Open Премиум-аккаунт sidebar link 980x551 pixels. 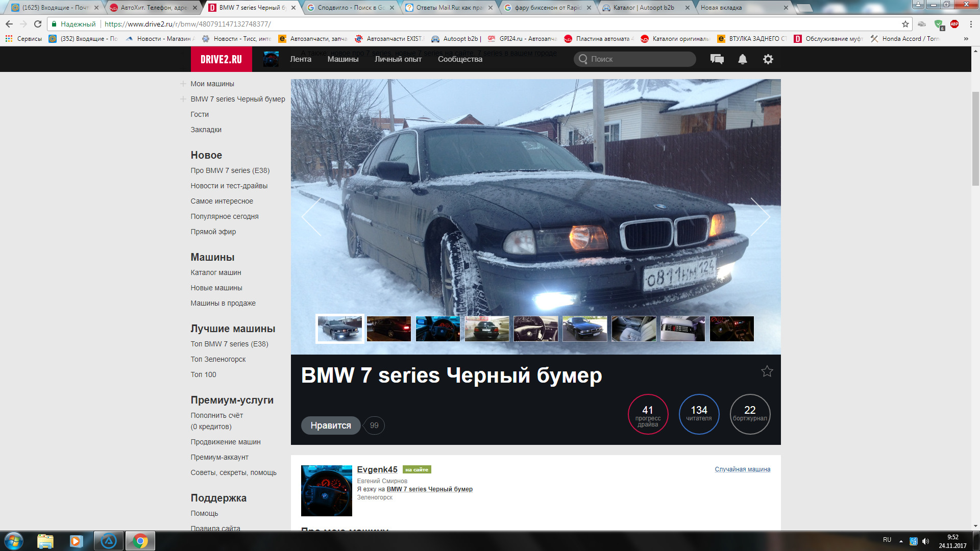(219, 457)
